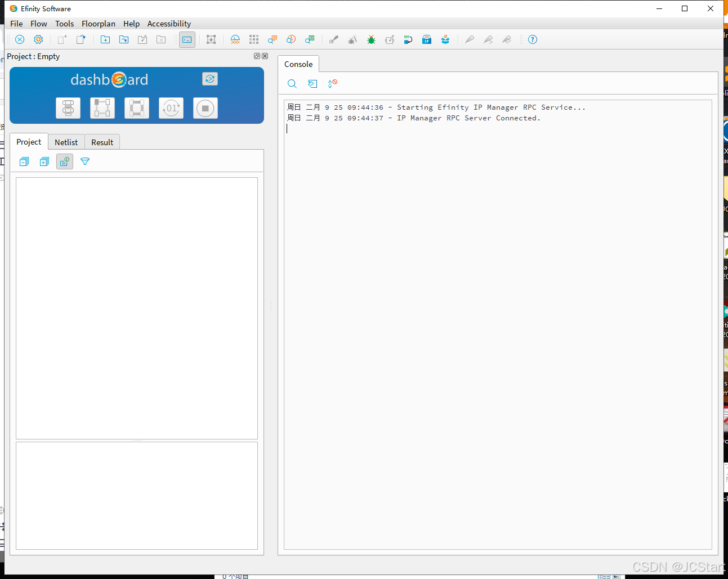Image resolution: width=728 pixels, height=579 pixels.
Task: Float the Project dock panel
Action: 257,56
